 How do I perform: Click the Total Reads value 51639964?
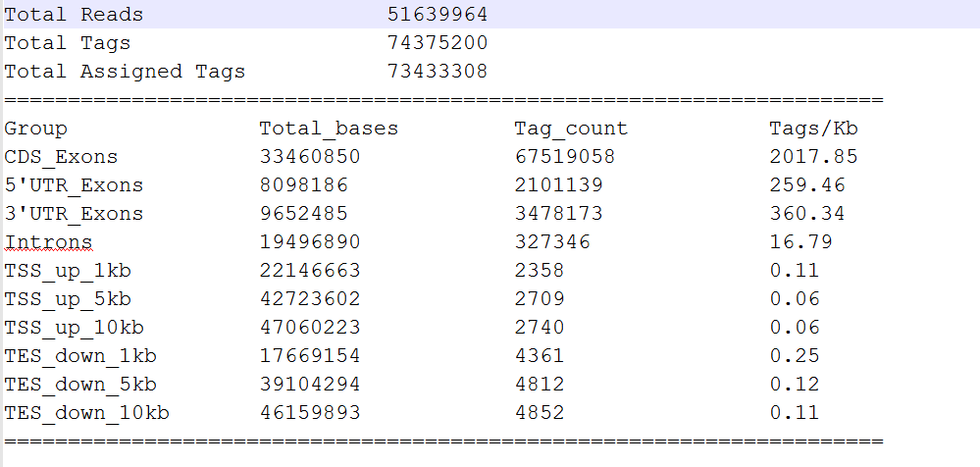(438, 15)
